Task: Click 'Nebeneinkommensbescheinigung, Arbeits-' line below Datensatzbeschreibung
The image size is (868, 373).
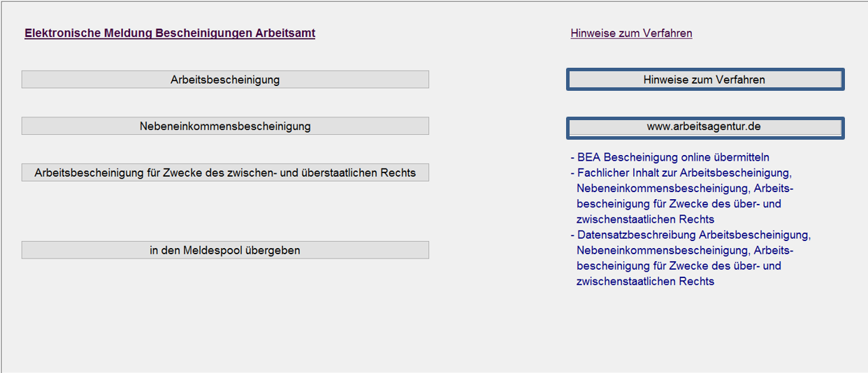Action: point(685,250)
